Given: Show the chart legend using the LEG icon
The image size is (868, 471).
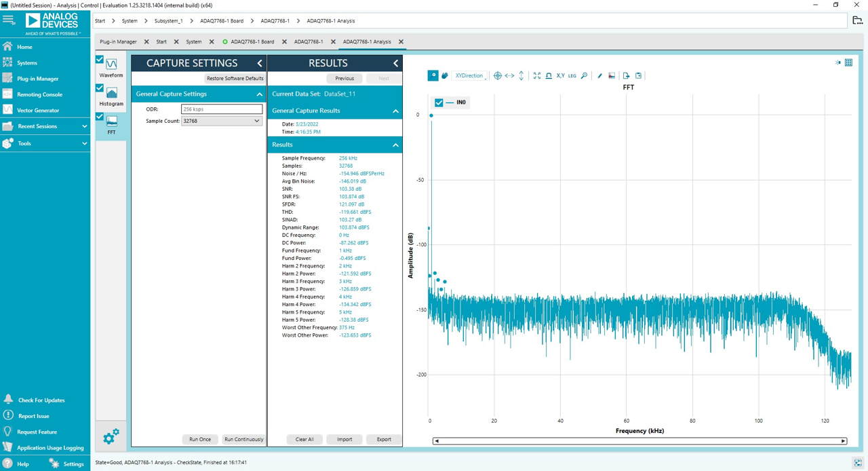Looking at the screenshot, I should [x=572, y=75].
